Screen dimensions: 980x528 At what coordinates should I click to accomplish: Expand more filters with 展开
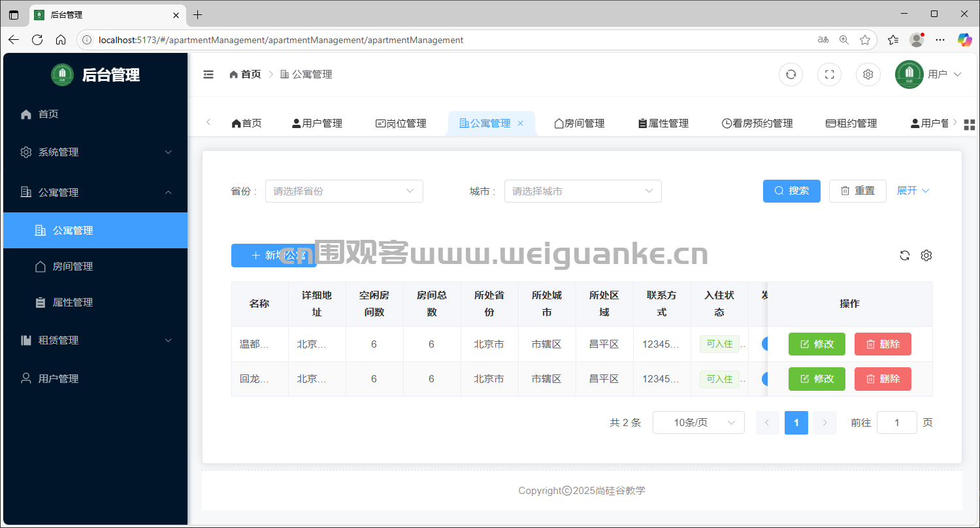click(913, 191)
